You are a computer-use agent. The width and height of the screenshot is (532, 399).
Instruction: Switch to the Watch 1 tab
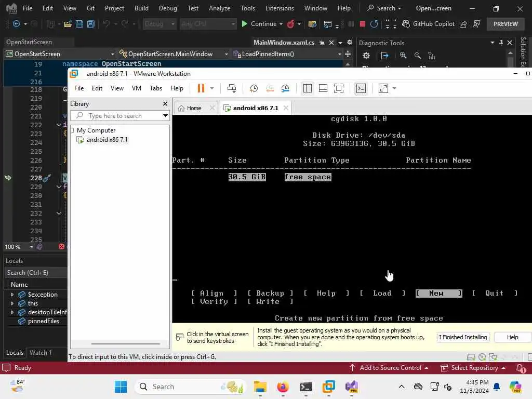pyautogui.click(x=41, y=353)
